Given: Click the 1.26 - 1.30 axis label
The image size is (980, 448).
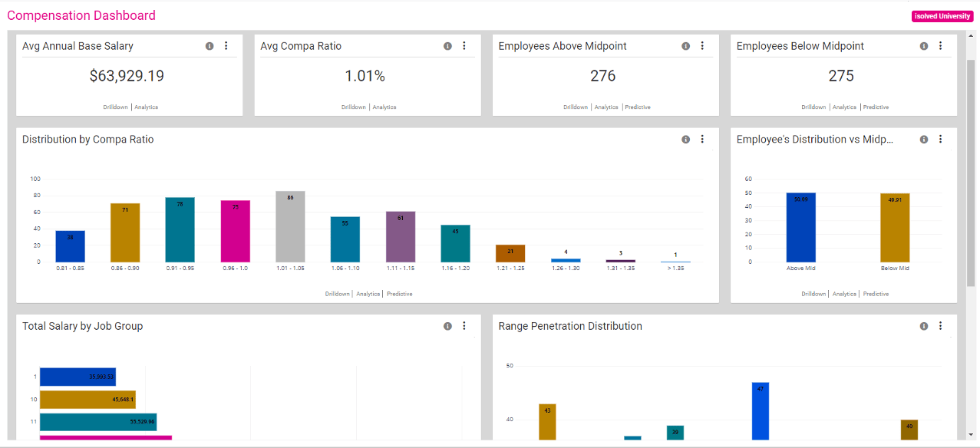Looking at the screenshot, I should [x=566, y=268].
